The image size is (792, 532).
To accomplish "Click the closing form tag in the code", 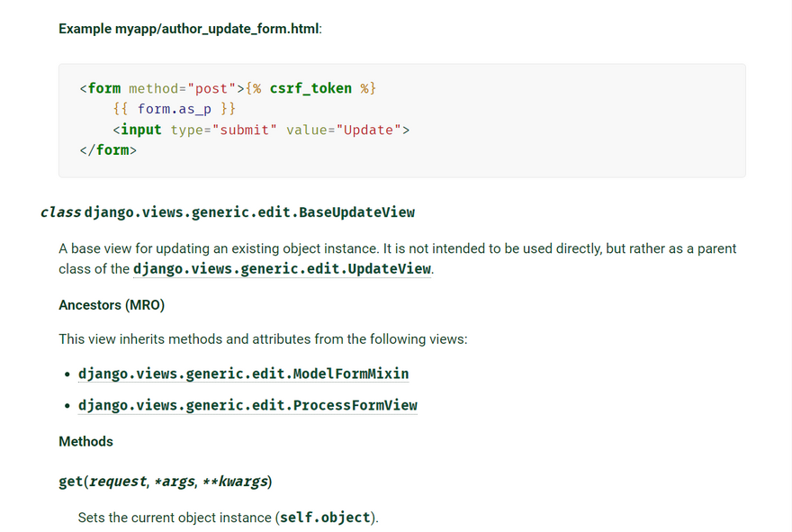I will (108, 150).
